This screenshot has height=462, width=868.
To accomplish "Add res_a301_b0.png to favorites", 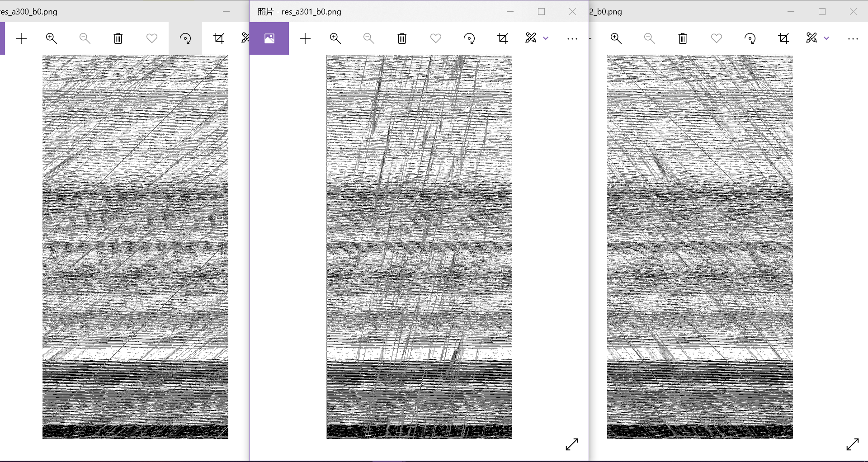I will click(436, 38).
